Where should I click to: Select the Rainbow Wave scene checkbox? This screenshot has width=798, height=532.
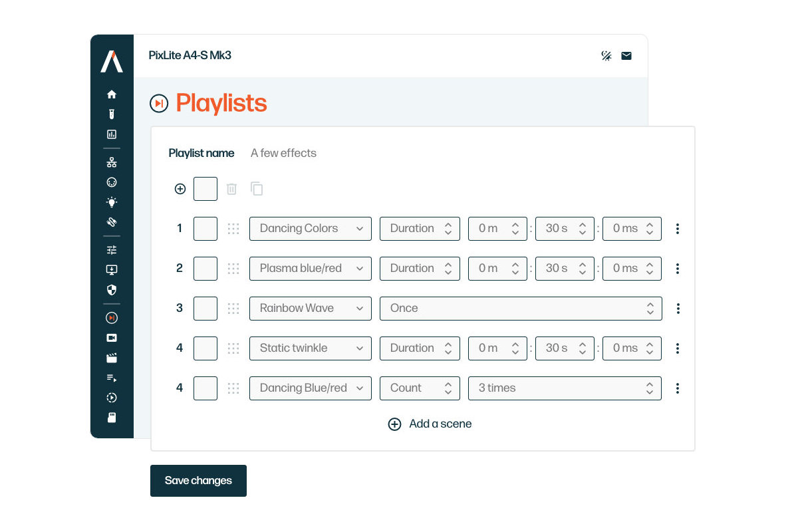tap(205, 309)
